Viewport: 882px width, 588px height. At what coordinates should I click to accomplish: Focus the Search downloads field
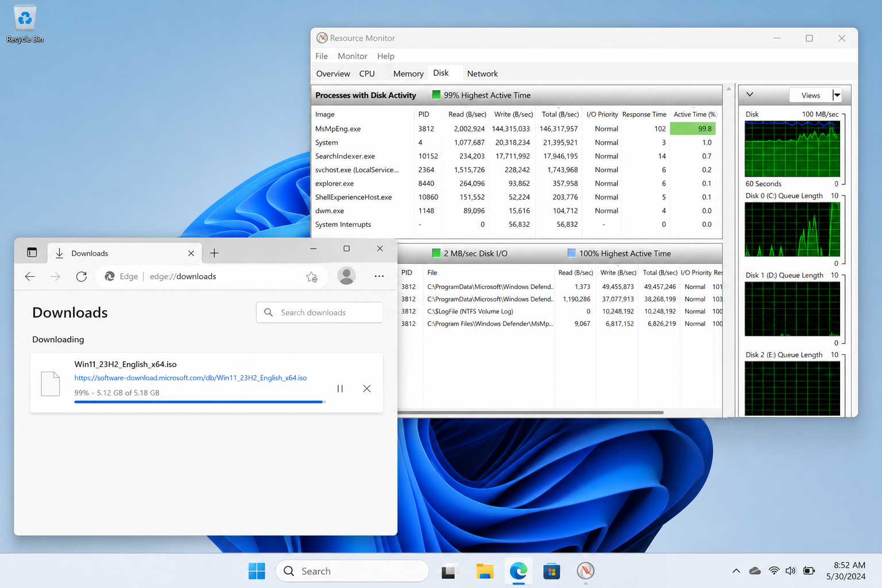pyautogui.click(x=319, y=312)
